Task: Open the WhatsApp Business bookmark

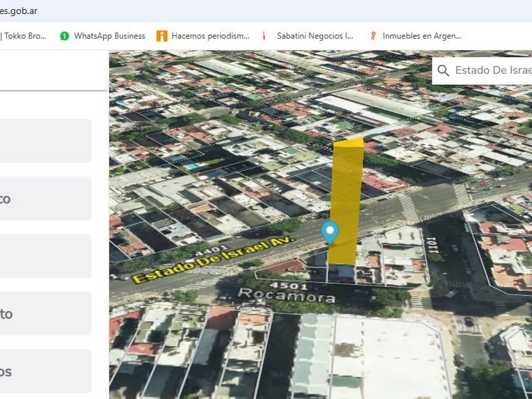Action: (x=109, y=36)
